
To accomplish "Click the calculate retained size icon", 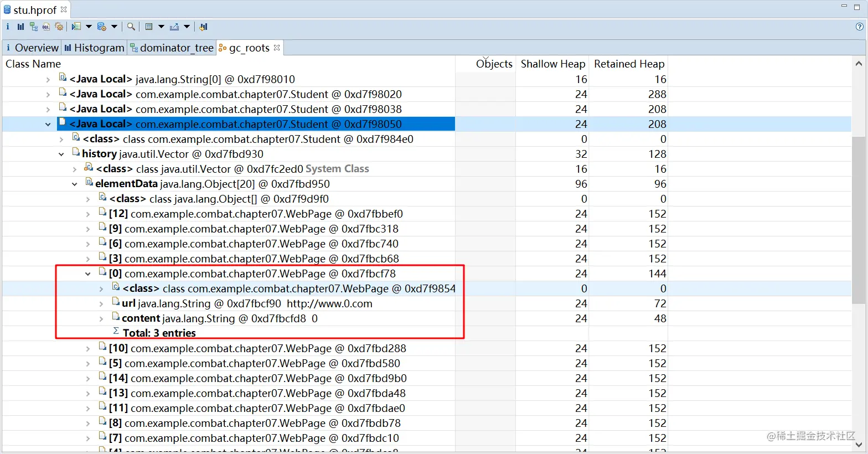I will point(148,27).
